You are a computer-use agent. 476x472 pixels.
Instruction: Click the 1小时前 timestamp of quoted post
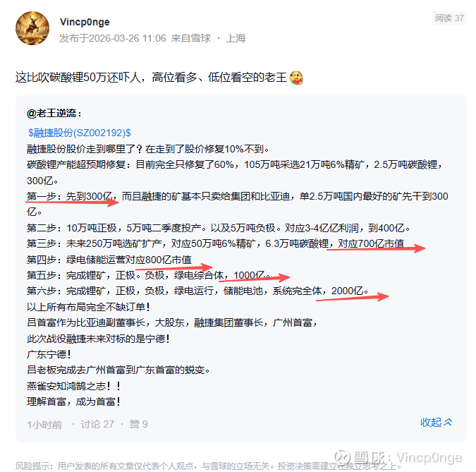(x=44, y=424)
